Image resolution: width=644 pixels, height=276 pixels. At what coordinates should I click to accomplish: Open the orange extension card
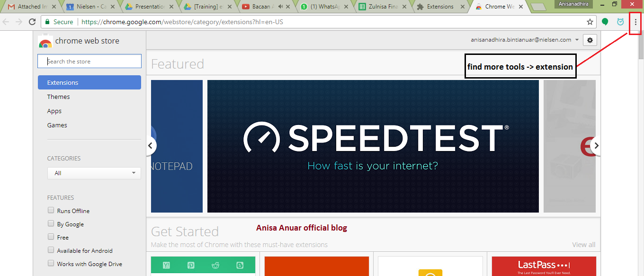(x=317, y=266)
